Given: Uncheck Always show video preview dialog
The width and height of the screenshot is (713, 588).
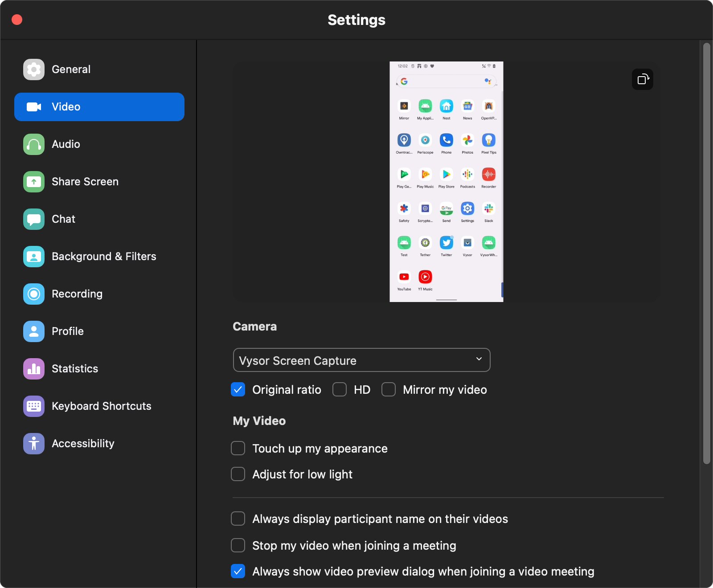Looking at the screenshot, I should [238, 571].
